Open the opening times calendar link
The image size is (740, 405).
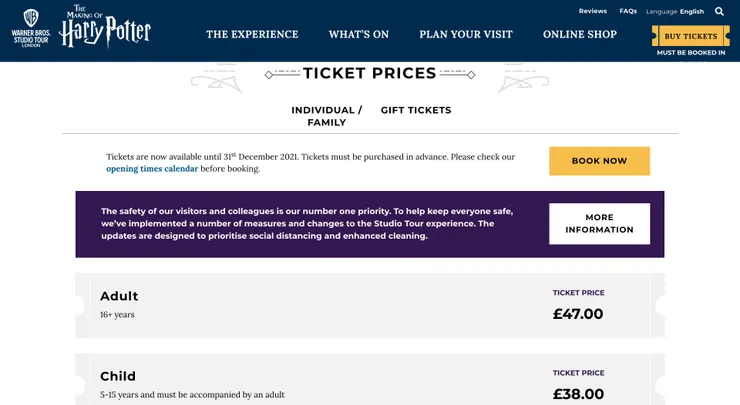[x=152, y=169]
